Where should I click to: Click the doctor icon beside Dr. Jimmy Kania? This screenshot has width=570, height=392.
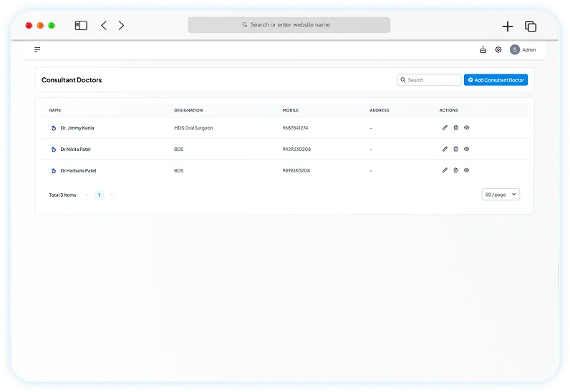click(54, 128)
